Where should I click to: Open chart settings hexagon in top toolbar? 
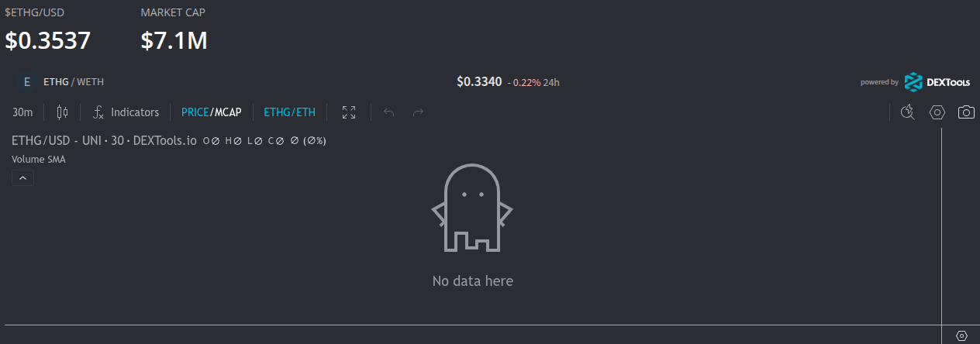point(937,112)
